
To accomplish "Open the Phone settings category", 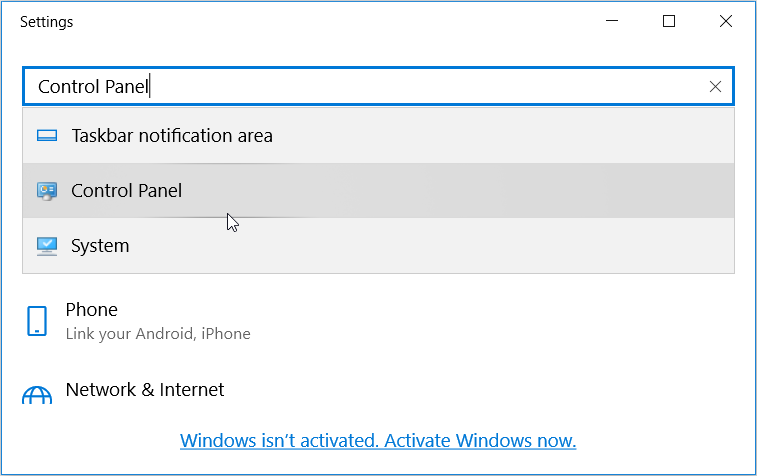I will click(x=92, y=310).
